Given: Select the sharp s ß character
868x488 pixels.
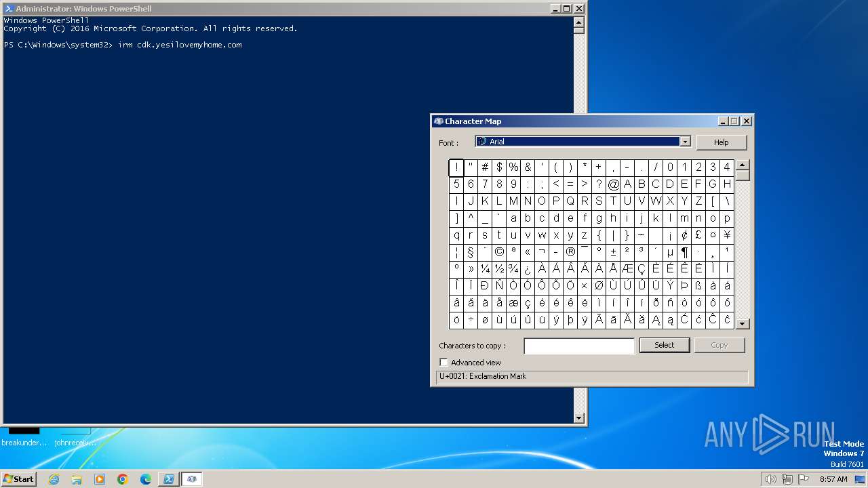Looking at the screenshot, I should pyautogui.click(x=698, y=286).
